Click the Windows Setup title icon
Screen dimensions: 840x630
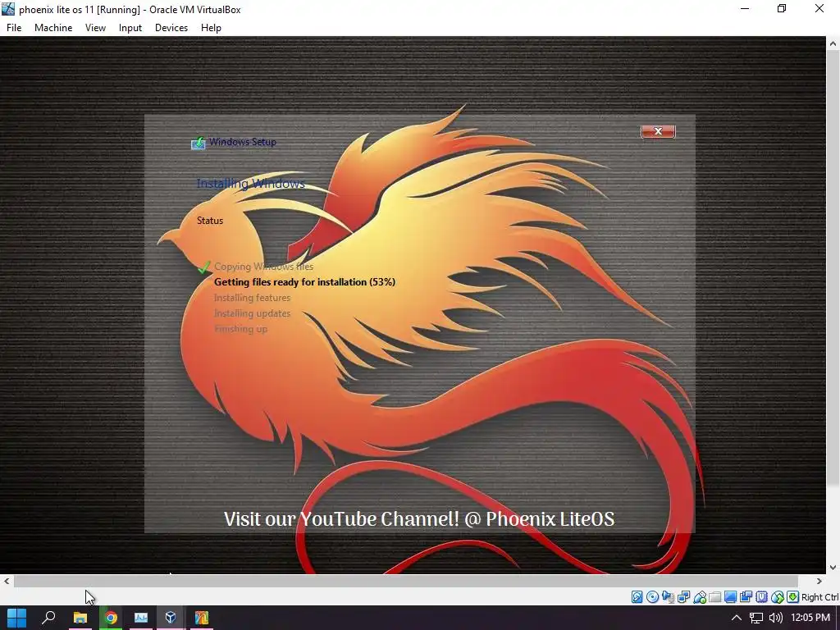click(199, 143)
